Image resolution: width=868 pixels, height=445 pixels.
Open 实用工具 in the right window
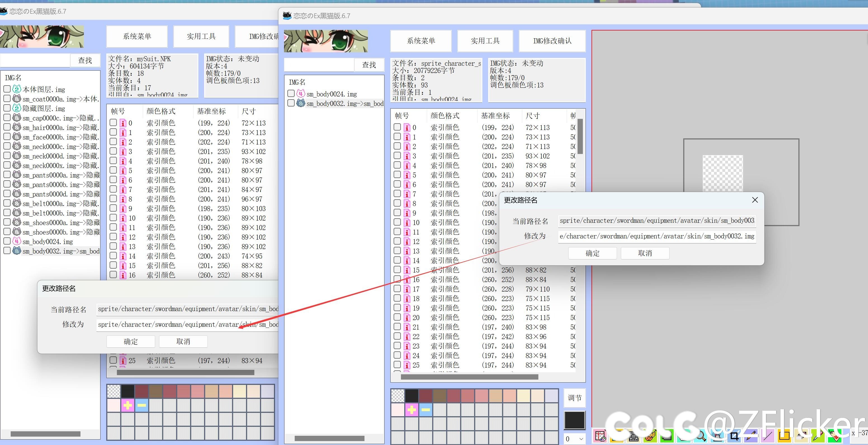point(485,41)
